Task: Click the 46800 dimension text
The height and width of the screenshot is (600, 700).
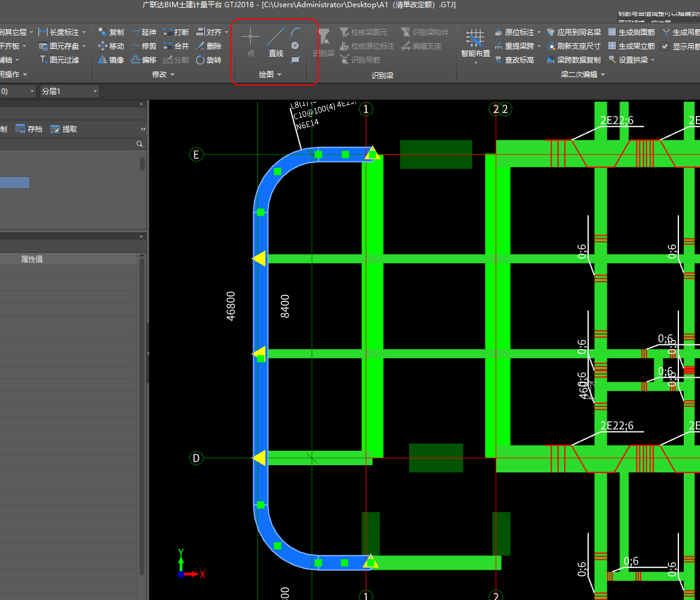Action: tap(230, 306)
